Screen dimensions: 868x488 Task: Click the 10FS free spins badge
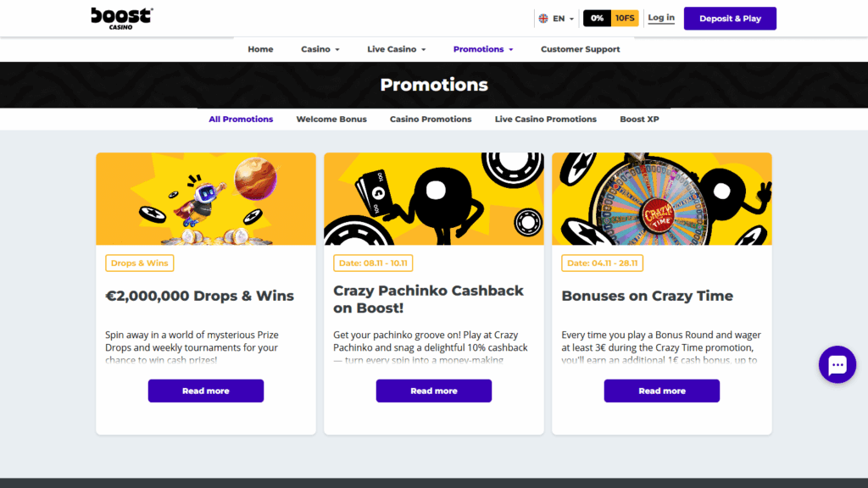(625, 19)
